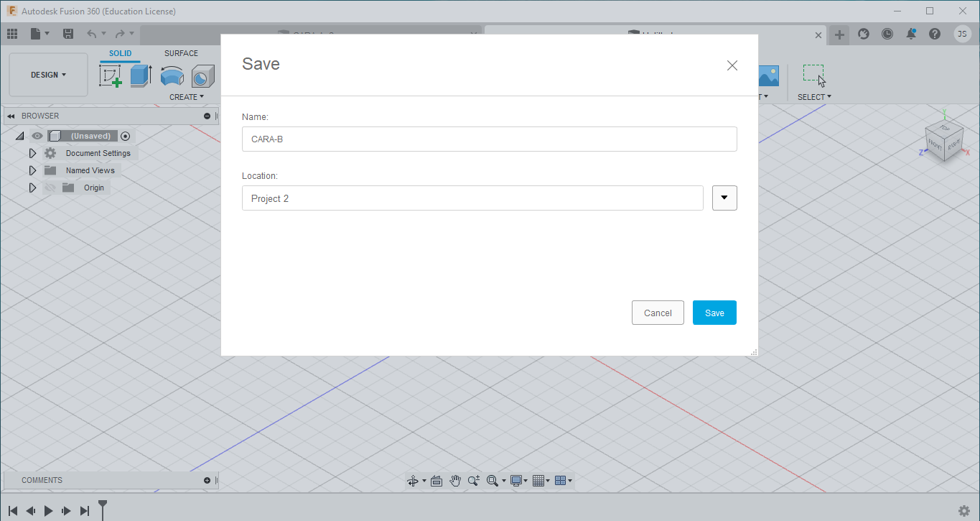The image size is (980, 521).
Task: Collapse the Browser panel double arrows
Action: point(11,116)
